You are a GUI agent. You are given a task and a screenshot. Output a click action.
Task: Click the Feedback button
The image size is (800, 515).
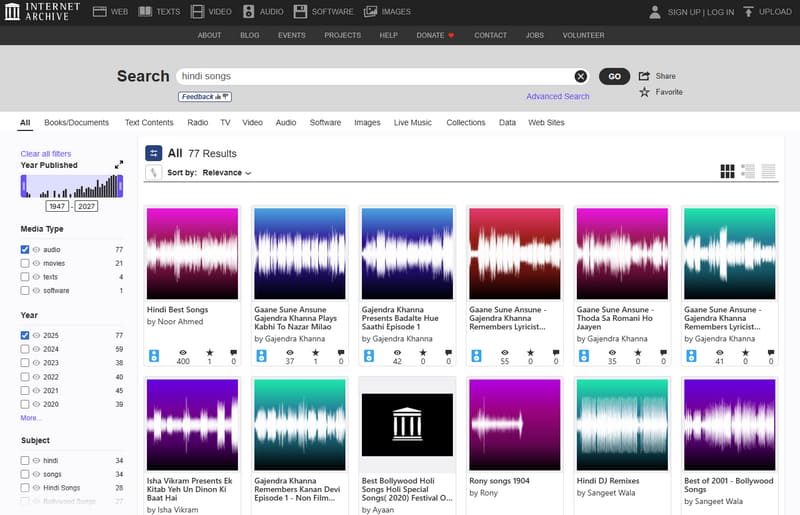(x=205, y=96)
